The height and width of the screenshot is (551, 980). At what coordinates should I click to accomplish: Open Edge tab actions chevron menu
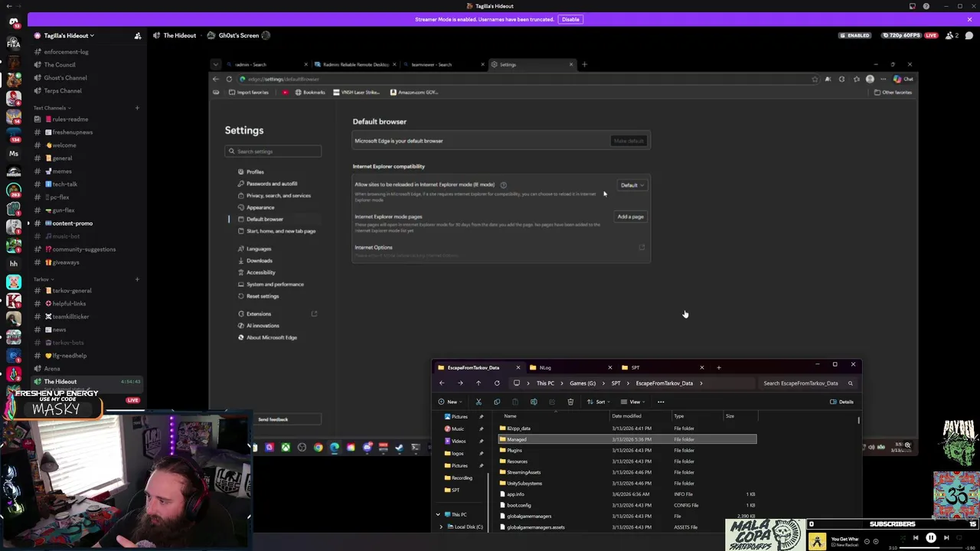[x=216, y=64]
